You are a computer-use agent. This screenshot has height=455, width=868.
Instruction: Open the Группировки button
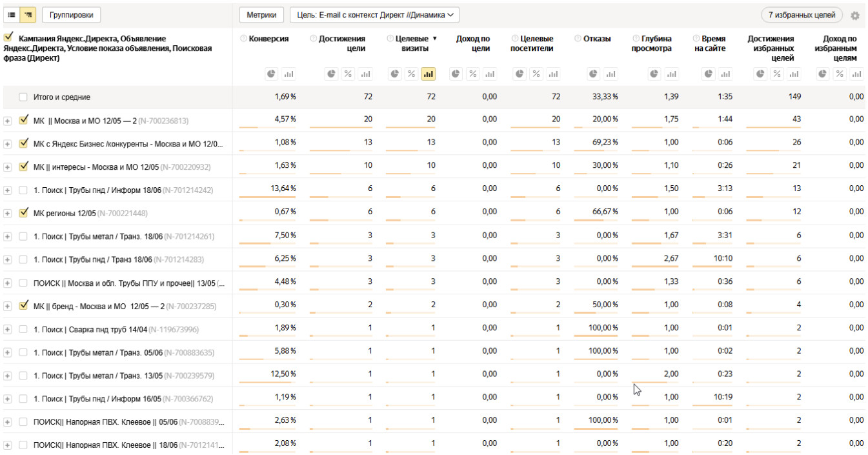pyautogui.click(x=71, y=14)
